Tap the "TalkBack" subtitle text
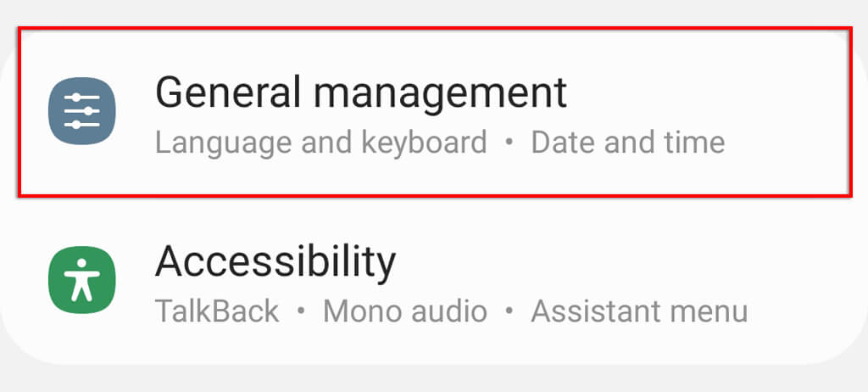 (x=217, y=311)
